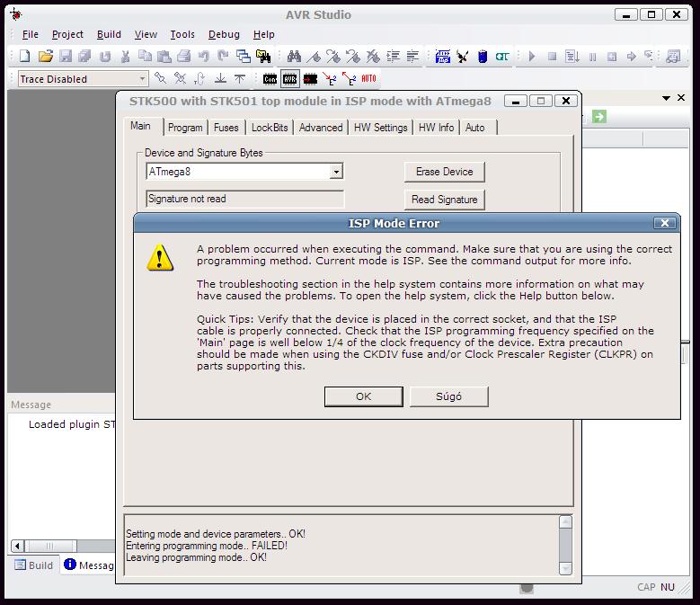700x605 pixels.
Task: Click the Copy toolbar icon
Action: coord(145,57)
